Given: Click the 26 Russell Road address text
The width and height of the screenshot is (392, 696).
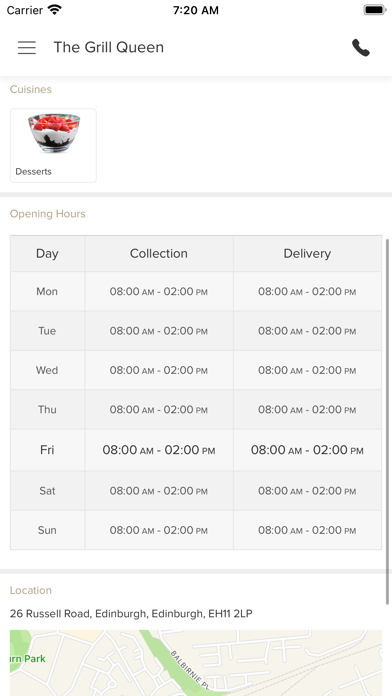Looking at the screenshot, I should coord(131,614).
